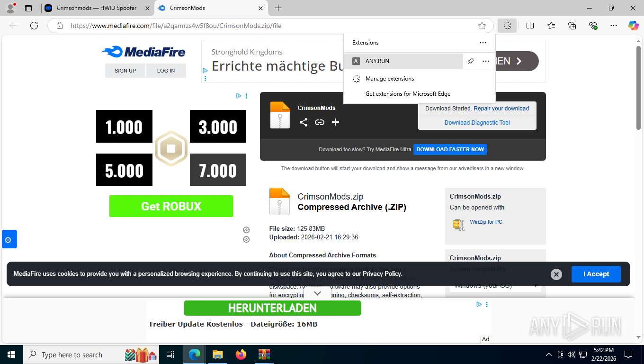View site information lock icon
The image size is (644, 364).
pos(60,26)
